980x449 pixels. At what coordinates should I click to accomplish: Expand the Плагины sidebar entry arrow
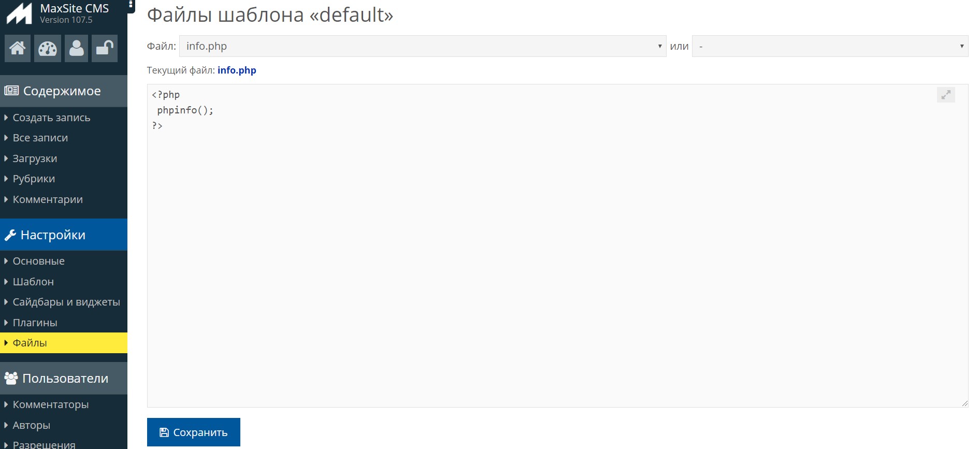(x=6, y=322)
